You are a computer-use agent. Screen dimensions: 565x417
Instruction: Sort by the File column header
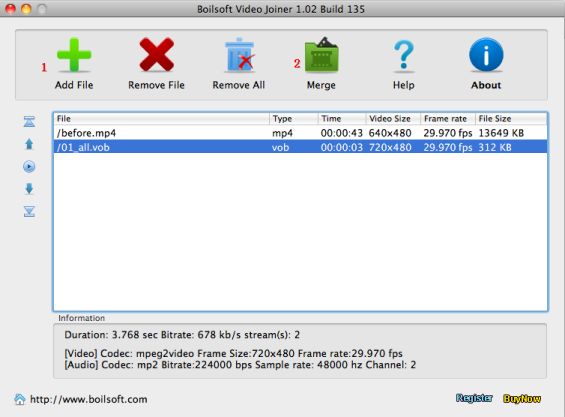pyautogui.click(x=161, y=119)
